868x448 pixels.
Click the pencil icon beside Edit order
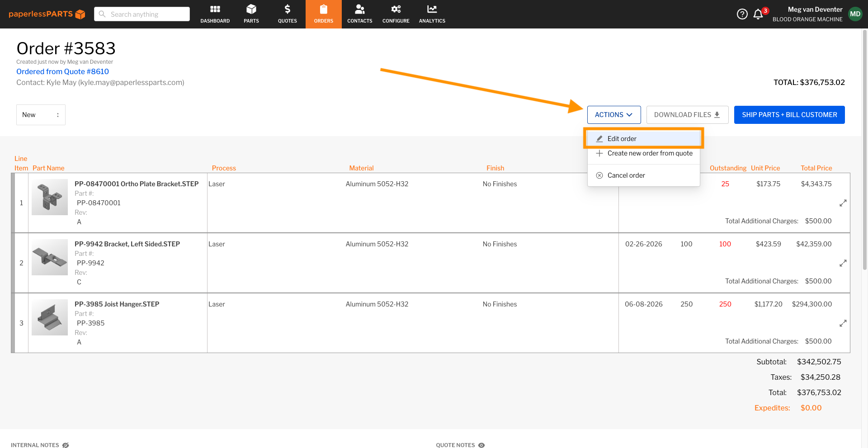click(599, 139)
